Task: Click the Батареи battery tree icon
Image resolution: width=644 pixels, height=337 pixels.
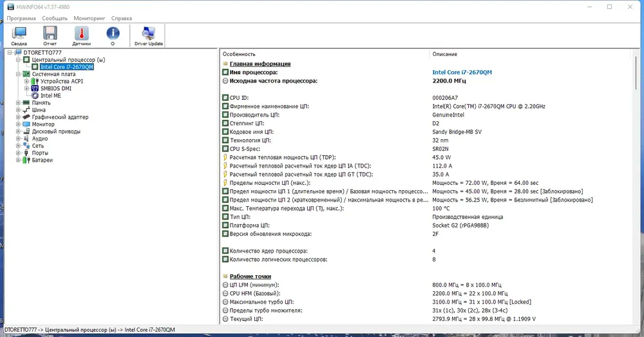Action: [26, 160]
